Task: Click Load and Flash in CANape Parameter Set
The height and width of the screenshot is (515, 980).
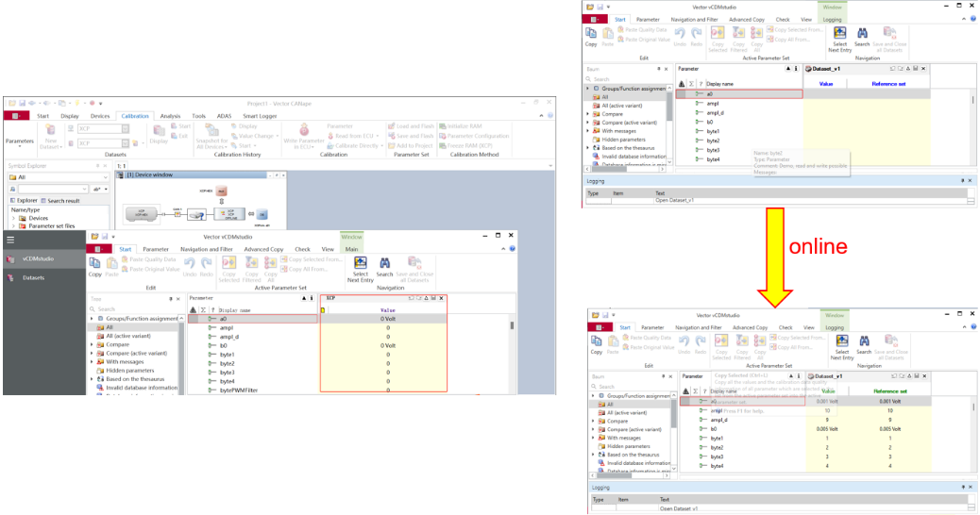Action: [x=411, y=126]
